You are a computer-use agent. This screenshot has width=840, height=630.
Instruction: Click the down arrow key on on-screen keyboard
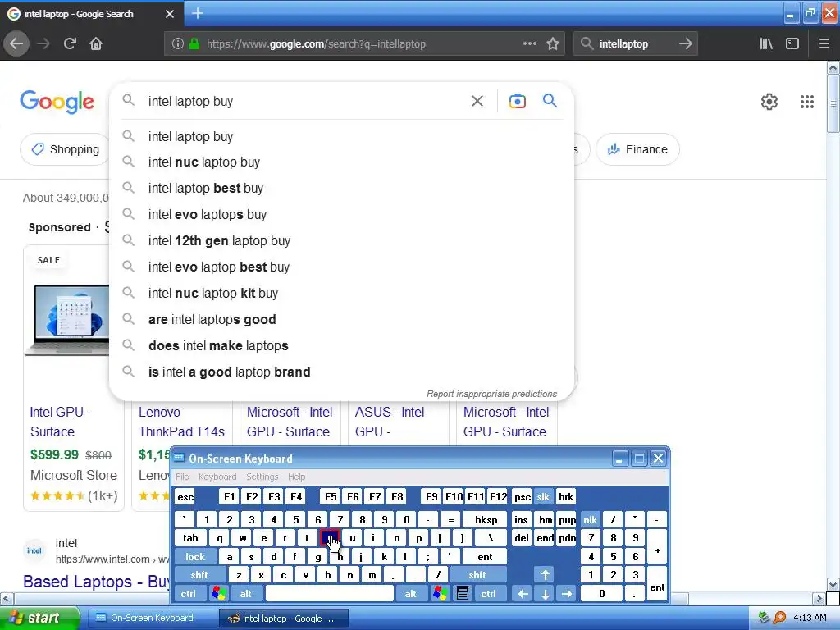coord(545,594)
